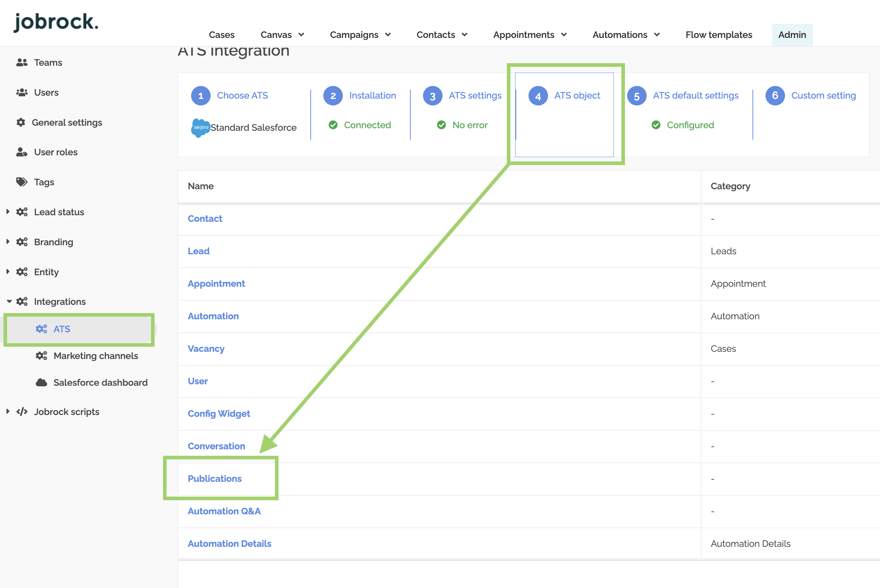Switch to the Admin tab
Viewport: 880px width, 588px height.
click(x=791, y=35)
